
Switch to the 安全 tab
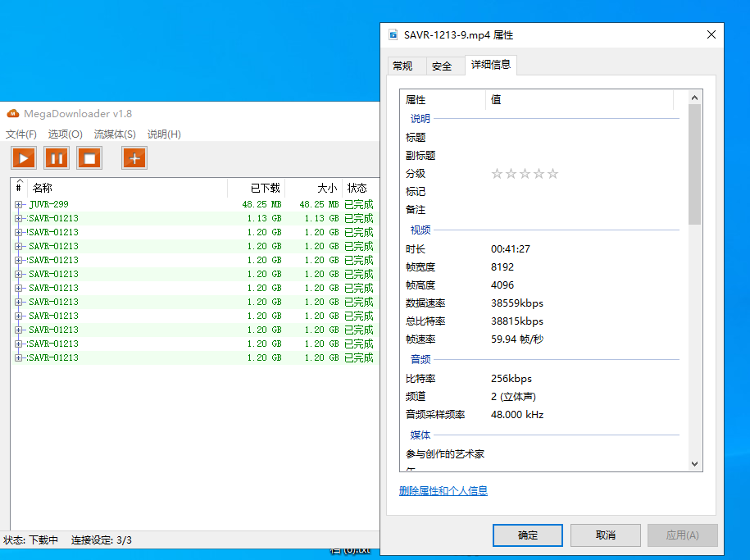click(x=442, y=66)
